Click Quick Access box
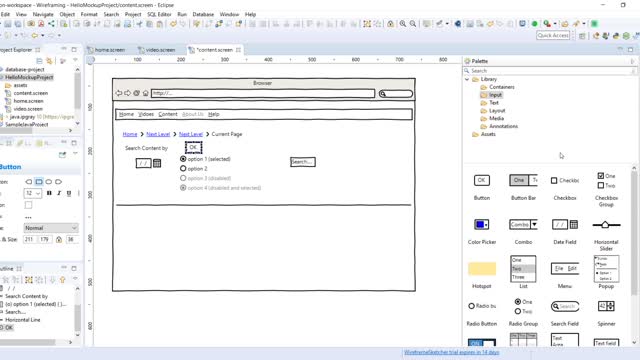This screenshot has height=360, width=640. 553,36
